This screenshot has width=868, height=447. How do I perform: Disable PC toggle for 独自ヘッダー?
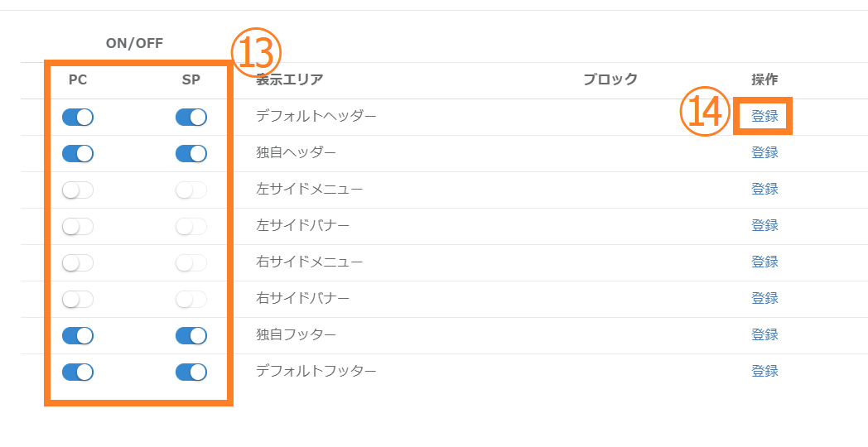coord(78,154)
